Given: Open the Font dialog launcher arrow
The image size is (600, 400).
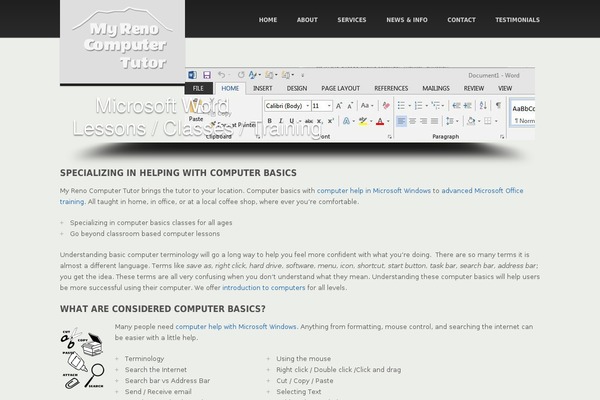Looking at the screenshot, I should point(390,137).
